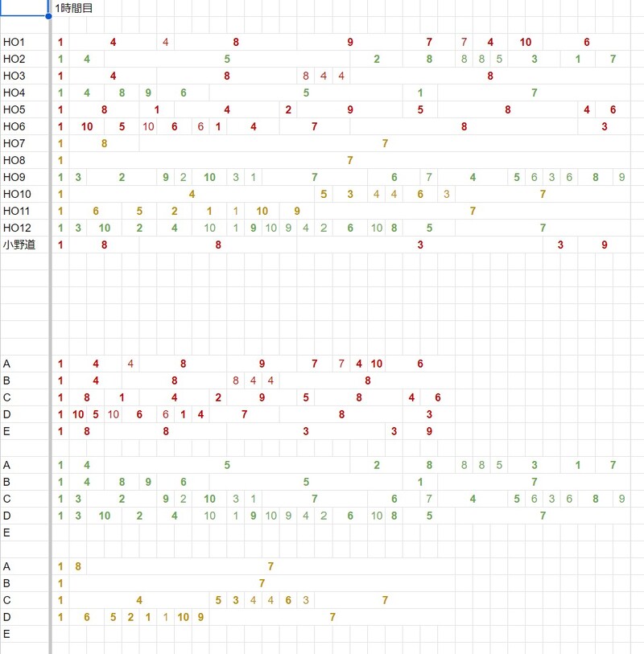
Task: Click the 7 in yellow group row D
Action: 332,617
